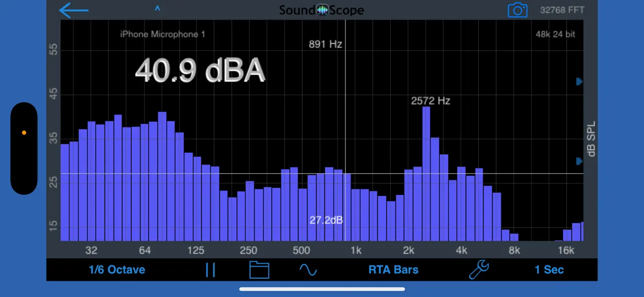This screenshot has height=297, width=644.
Task: Tap the iPhone Microphone 1 input label
Action: tap(163, 35)
